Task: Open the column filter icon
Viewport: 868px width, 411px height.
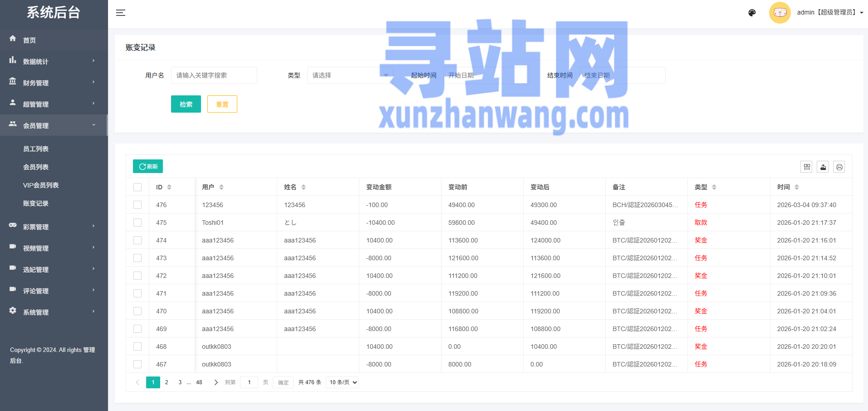Action: click(x=807, y=167)
